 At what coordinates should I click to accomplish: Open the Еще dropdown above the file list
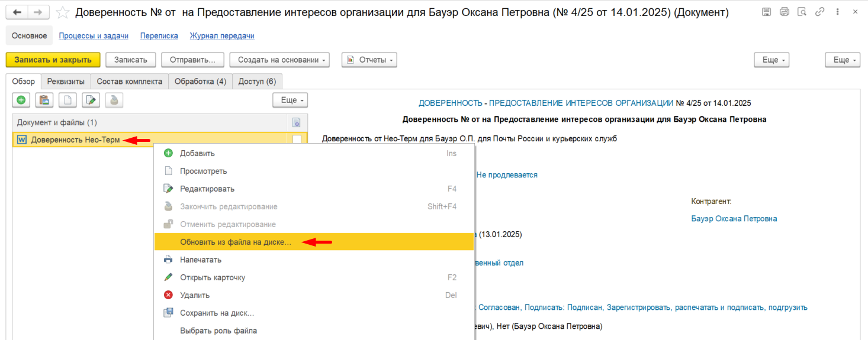tap(290, 100)
